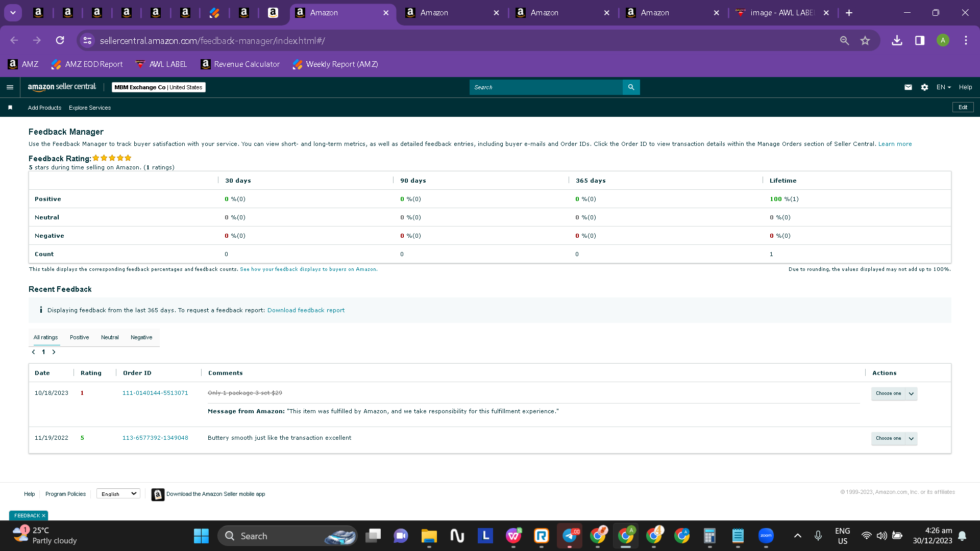Open the AWL LABEL bookmark
The width and height of the screenshot is (980, 551).
pos(161,64)
